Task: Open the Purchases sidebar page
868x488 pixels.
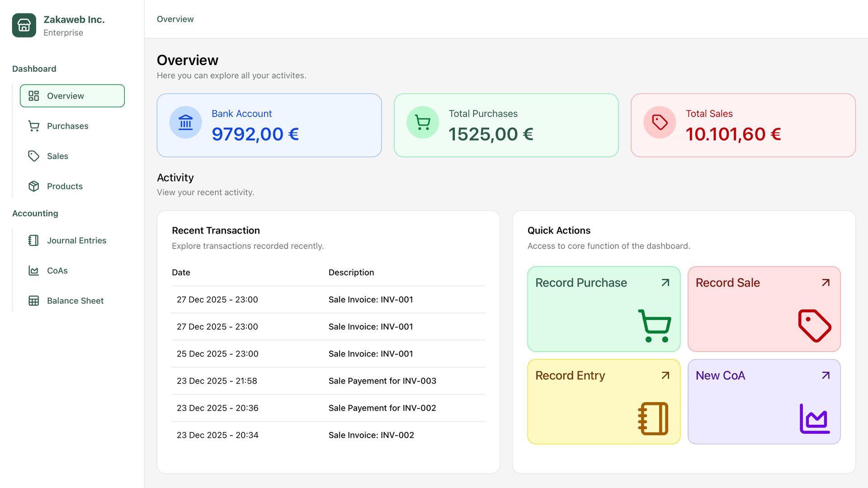Action: tap(68, 126)
